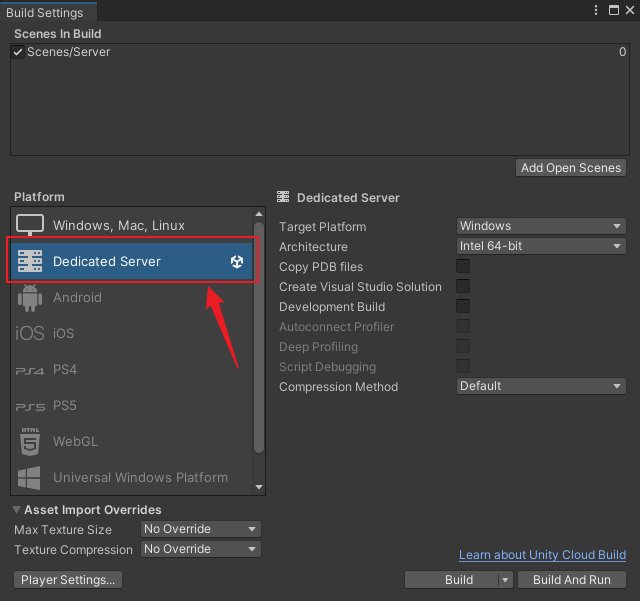Select the Scenes/Server scene row
The width and height of the screenshot is (640, 601).
click(x=320, y=52)
